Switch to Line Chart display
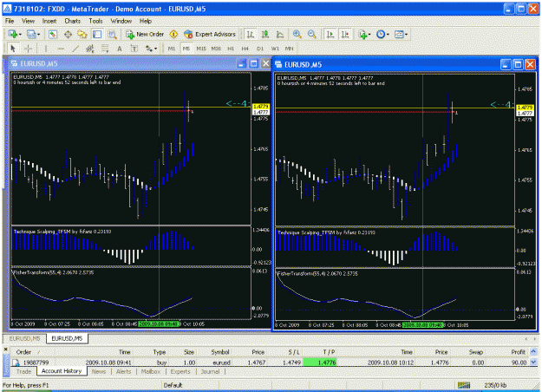The image size is (542, 392). [x=280, y=34]
